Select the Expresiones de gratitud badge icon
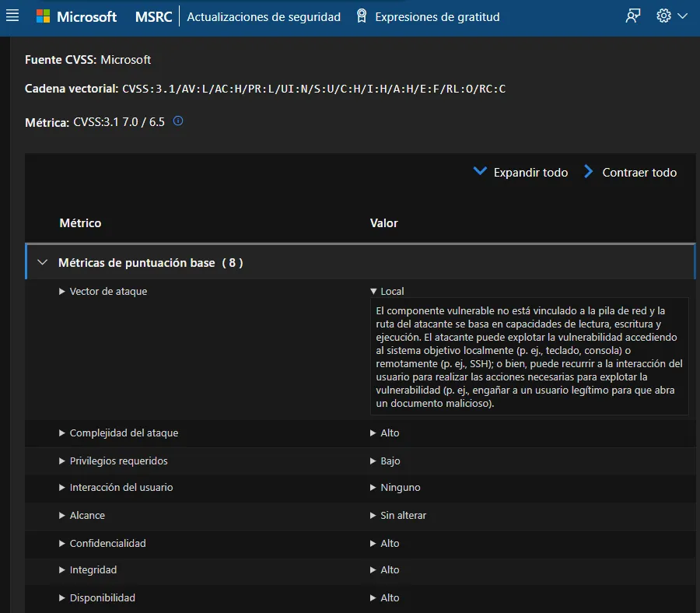700x613 pixels. [361, 16]
